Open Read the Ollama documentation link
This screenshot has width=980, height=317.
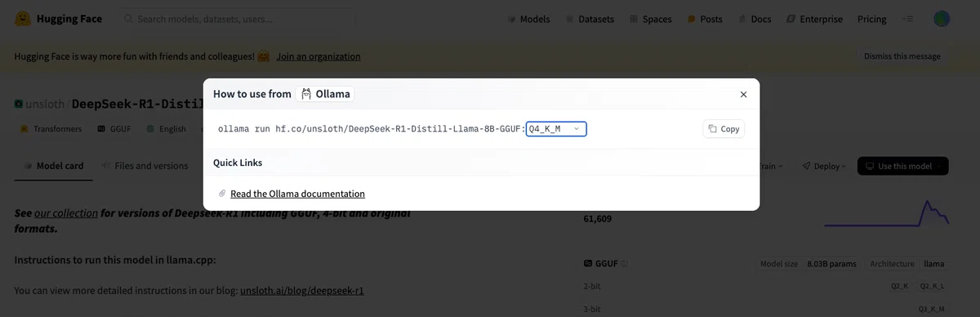point(297,194)
